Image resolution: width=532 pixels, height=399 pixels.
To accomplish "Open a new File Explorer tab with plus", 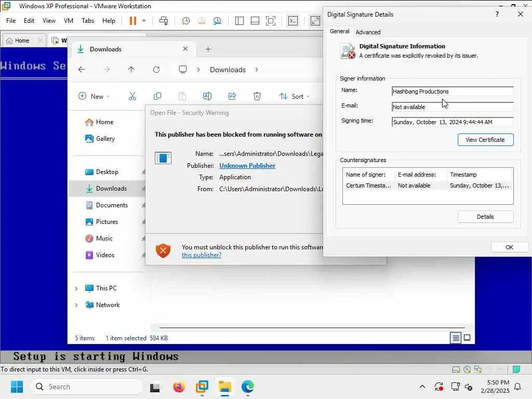I will (208, 49).
